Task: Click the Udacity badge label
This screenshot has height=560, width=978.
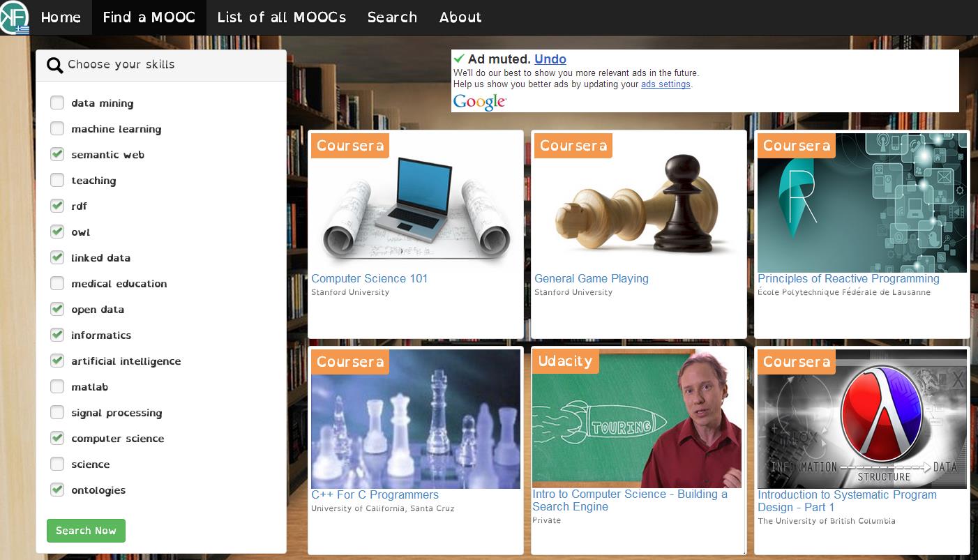Action: point(565,361)
